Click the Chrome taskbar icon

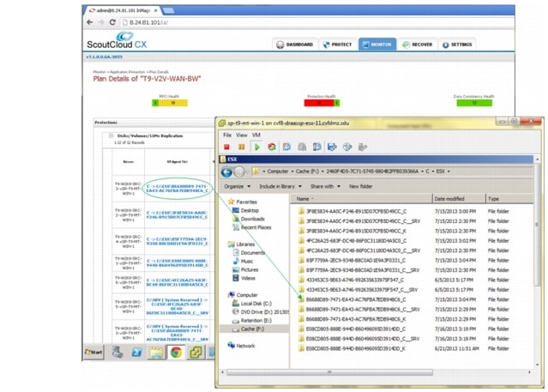(x=176, y=353)
